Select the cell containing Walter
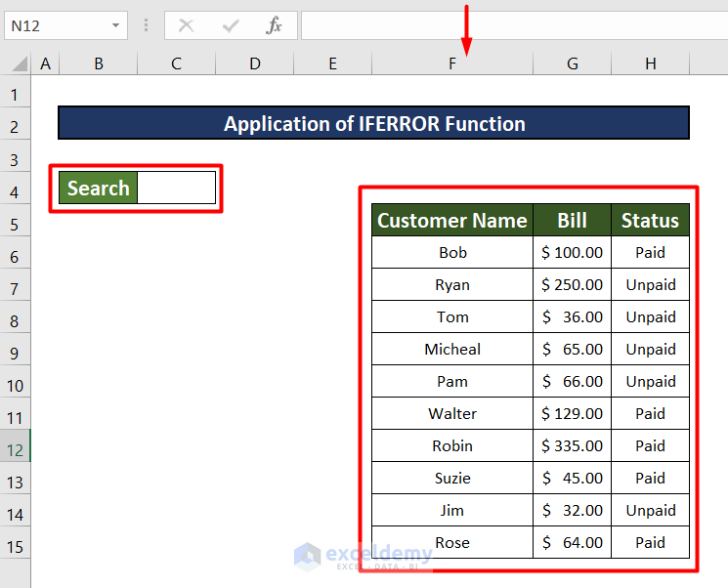Image resolution: width=728 pixels, height=588 pixels. point(452,413)
